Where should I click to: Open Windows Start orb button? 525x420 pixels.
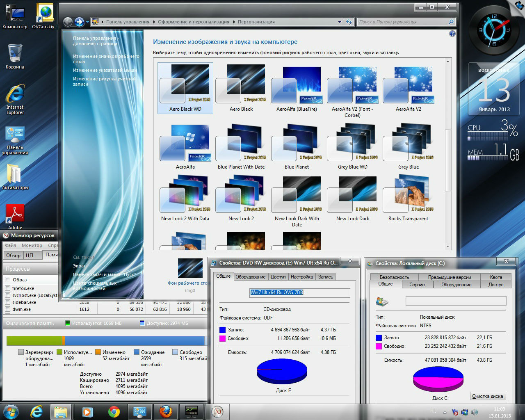point(11,411)
